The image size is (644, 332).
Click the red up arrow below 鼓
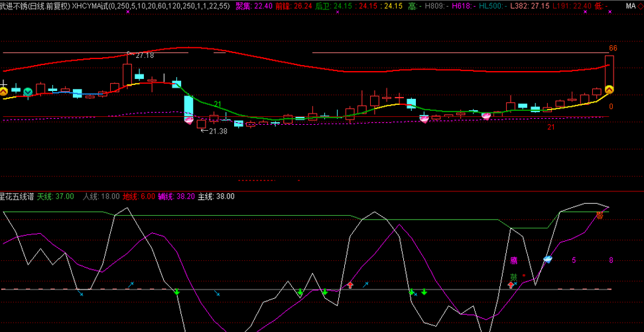coord(511,285)
